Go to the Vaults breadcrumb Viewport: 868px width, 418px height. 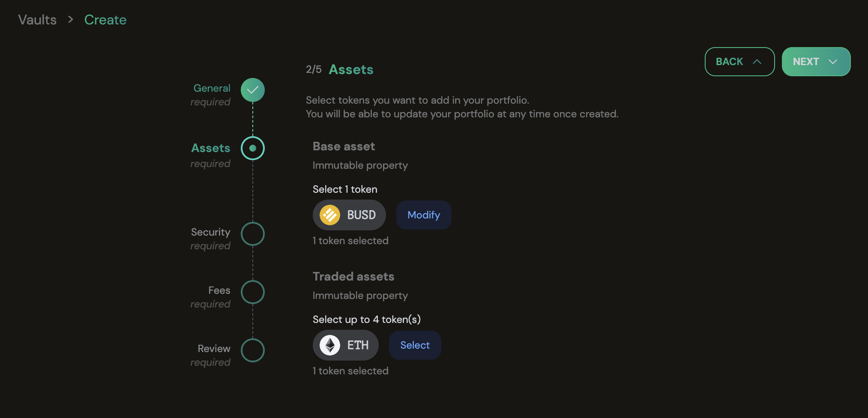click(37, 20)
